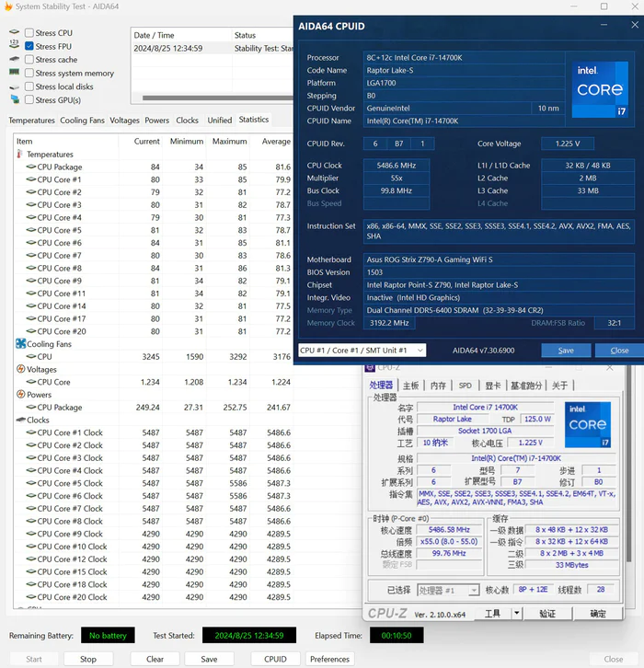Click the log panel horizontal scrollbar
The width and height of the screenshot is (644, 668).
tap(218, 98)
